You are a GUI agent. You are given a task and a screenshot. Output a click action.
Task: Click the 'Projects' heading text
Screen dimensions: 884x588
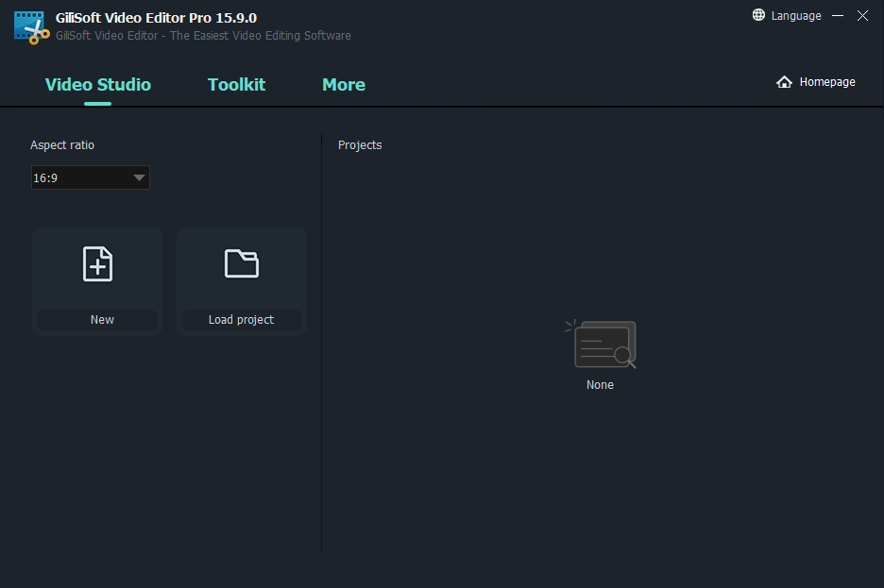click(360, 145)
